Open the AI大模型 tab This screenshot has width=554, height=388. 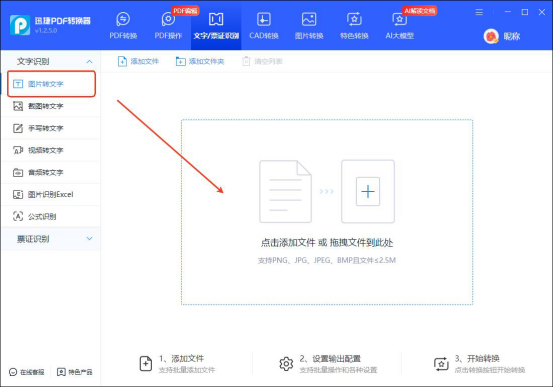(399, 25)
